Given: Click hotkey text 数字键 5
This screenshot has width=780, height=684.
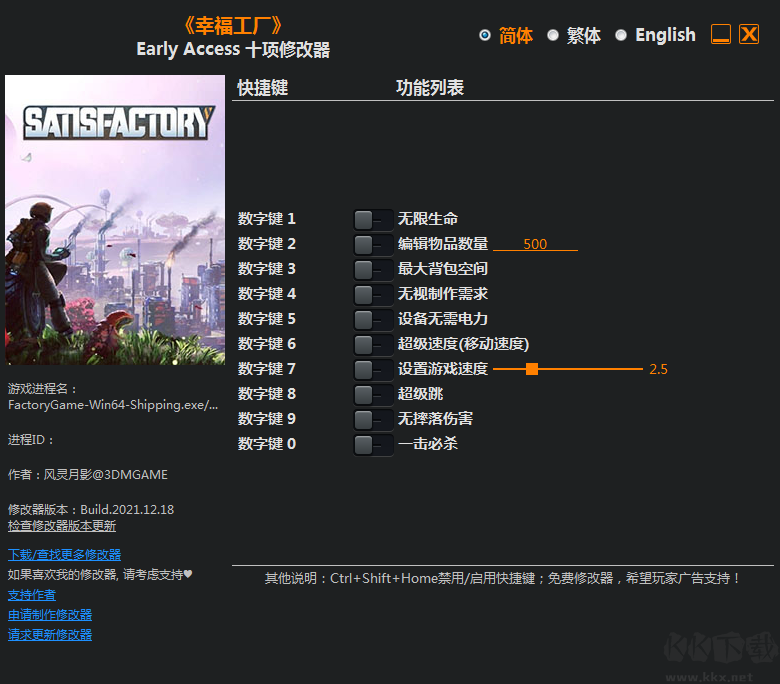Looking at the screenshot, I should (267, 319).
